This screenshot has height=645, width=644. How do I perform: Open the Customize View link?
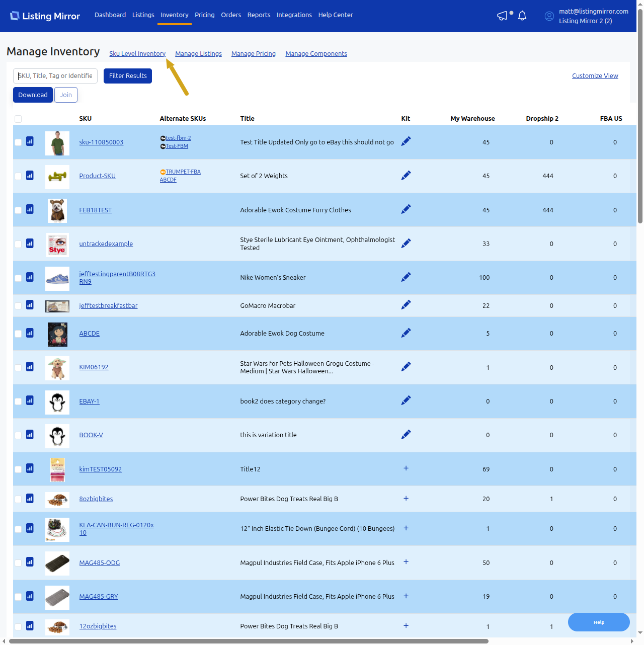[595, 76]
